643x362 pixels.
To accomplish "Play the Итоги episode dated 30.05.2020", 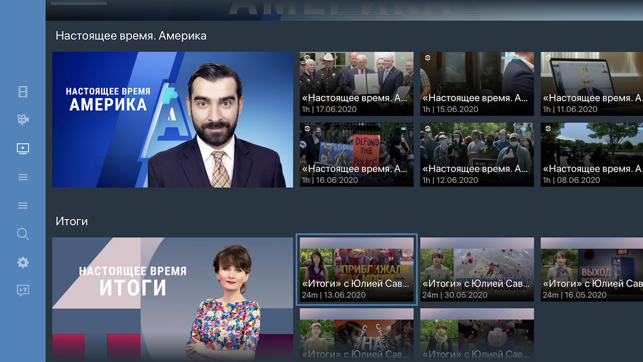I will [477, 269].
